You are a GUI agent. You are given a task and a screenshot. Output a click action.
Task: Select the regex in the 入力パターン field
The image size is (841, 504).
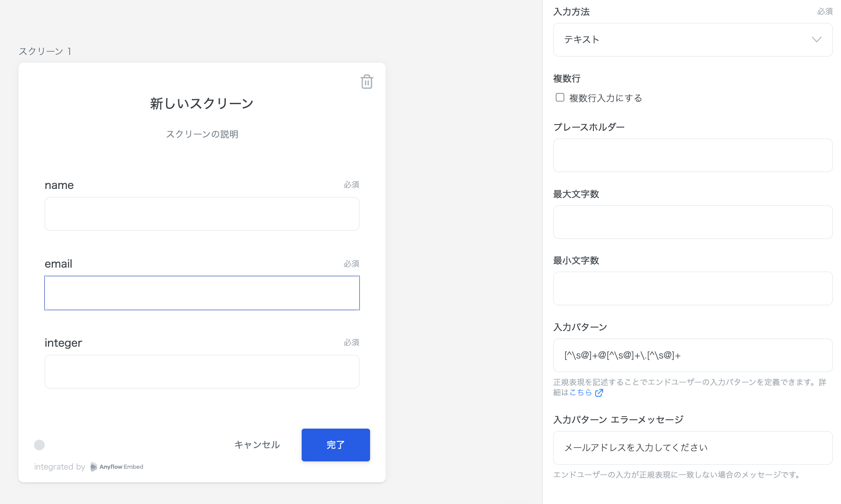[693, 355]
